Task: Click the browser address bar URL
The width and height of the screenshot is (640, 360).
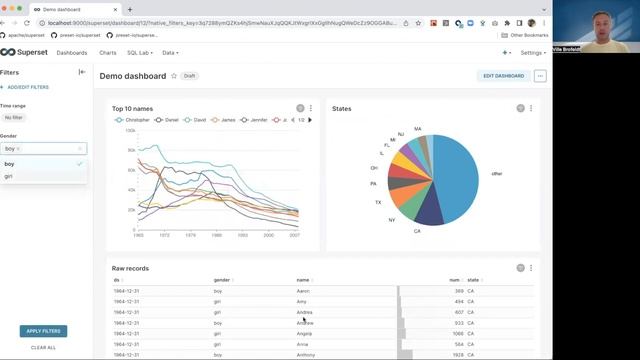Action: pos(222,23)
